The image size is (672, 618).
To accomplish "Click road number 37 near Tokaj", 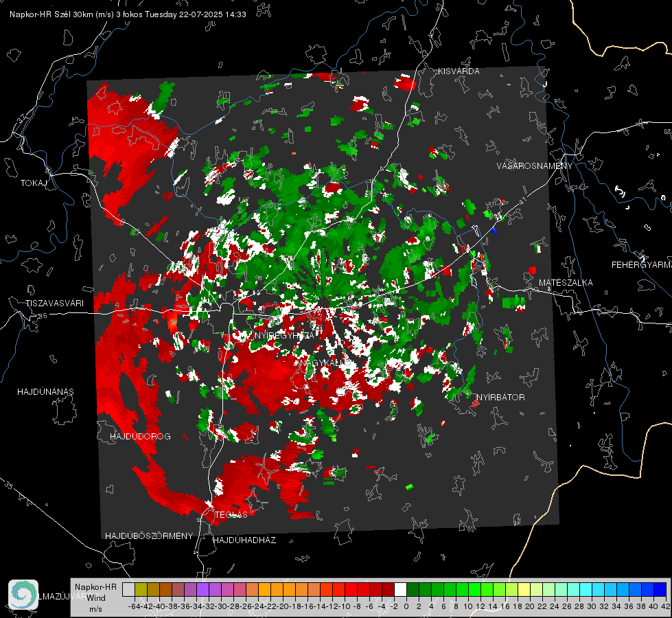I will click(x=21, y=117).
